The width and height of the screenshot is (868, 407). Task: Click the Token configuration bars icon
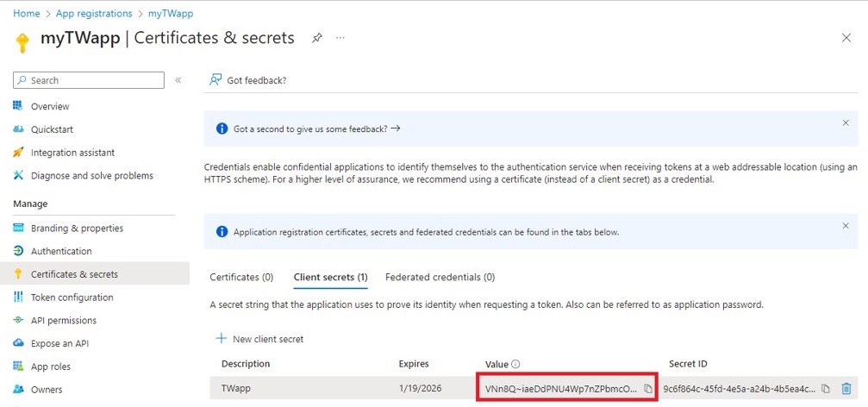tap(18, 297)
